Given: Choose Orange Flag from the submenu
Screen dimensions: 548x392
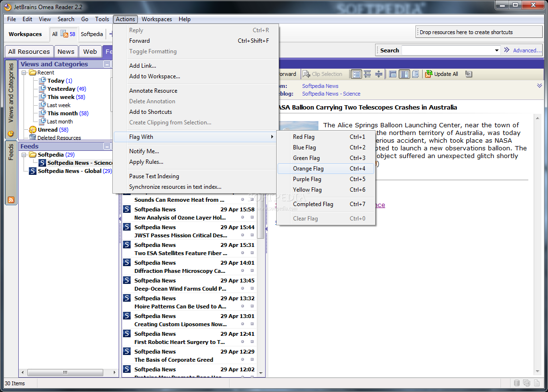Looking at the screenshot, I should (326, 169).
